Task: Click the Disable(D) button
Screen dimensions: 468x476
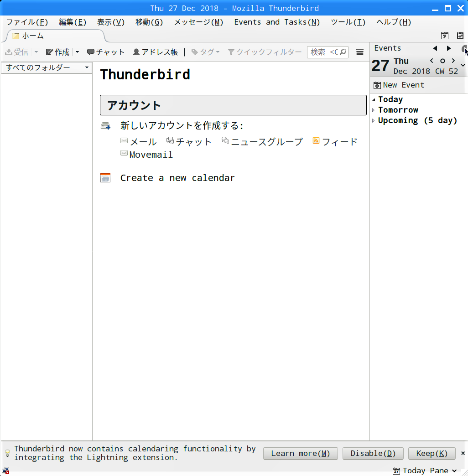Action: (373, 454)
